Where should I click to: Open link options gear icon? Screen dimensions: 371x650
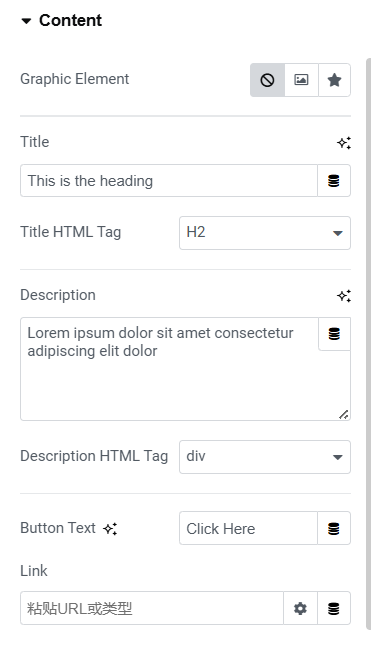click(x=301, y=609)
